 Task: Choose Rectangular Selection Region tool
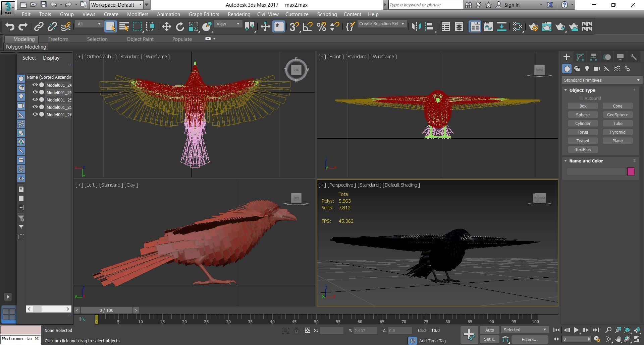137,27
